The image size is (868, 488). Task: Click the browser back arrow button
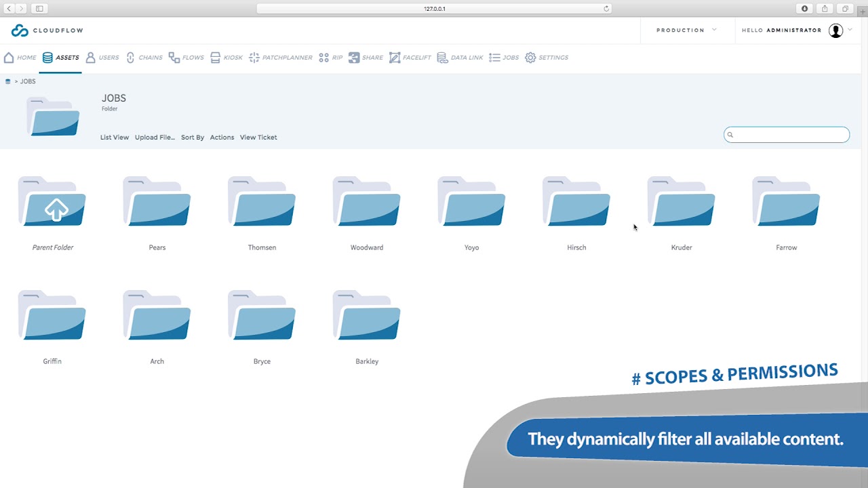tap(9, 9)
